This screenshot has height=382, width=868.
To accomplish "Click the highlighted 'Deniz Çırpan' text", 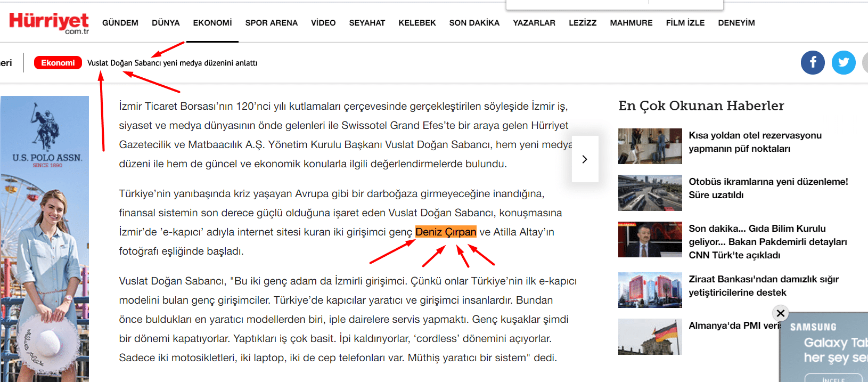I will coord(446,232).
